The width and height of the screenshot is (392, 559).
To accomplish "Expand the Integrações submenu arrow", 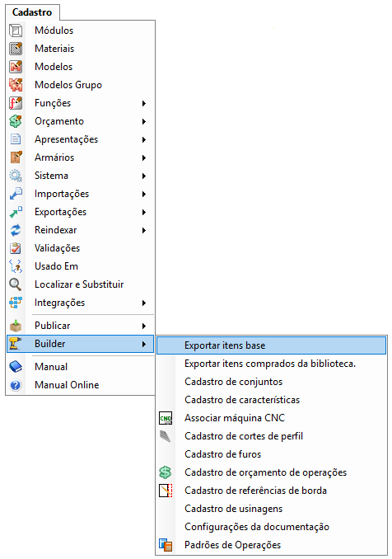I will click(144, 303).
